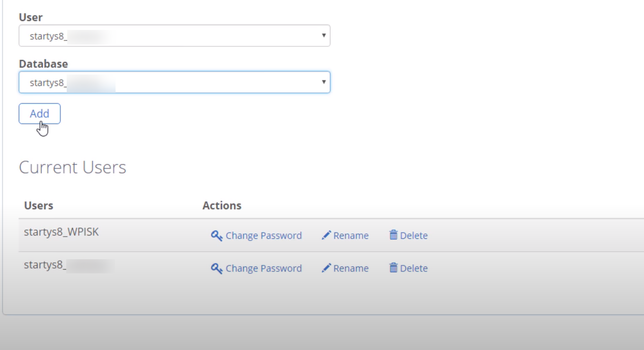Click trash icon for startys8_WPISK user
This screenshot has width=644, height=350.
tap(393, 235)
